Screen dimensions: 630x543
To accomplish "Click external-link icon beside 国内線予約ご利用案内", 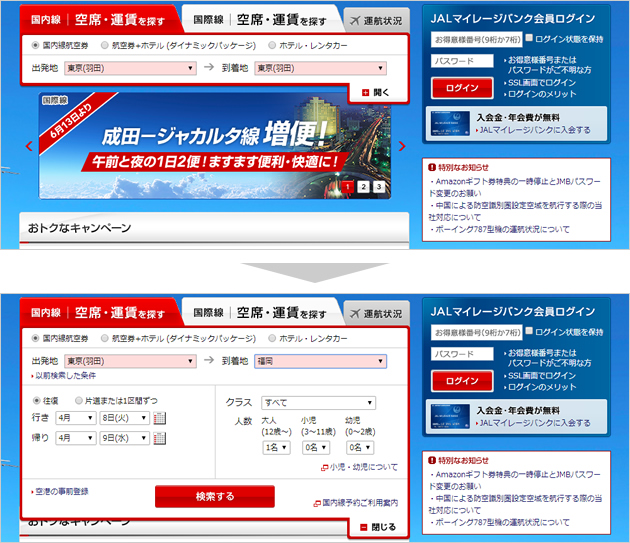I will click(x=317, y=504).
